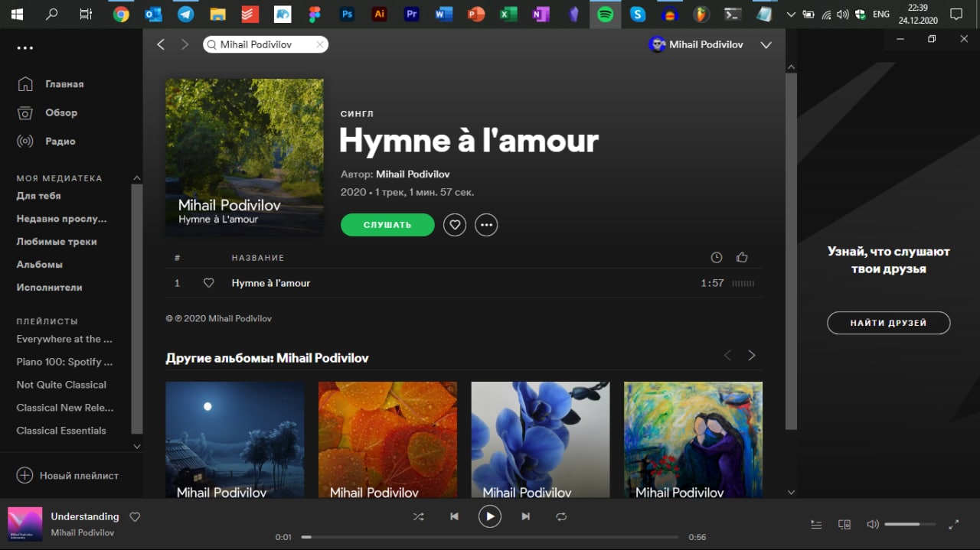This screenshot has height=550, width=980.
Task: Go back with the left arrow
Action: click(161, 44)
